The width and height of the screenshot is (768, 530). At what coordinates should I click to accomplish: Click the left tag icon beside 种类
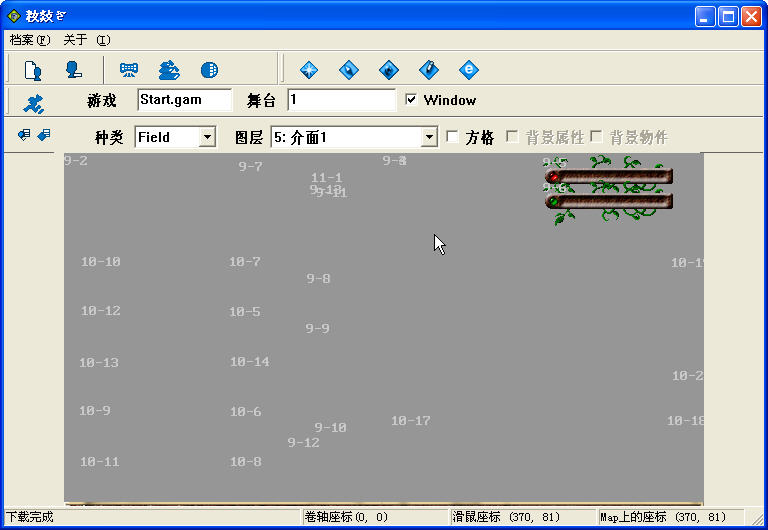24,135
